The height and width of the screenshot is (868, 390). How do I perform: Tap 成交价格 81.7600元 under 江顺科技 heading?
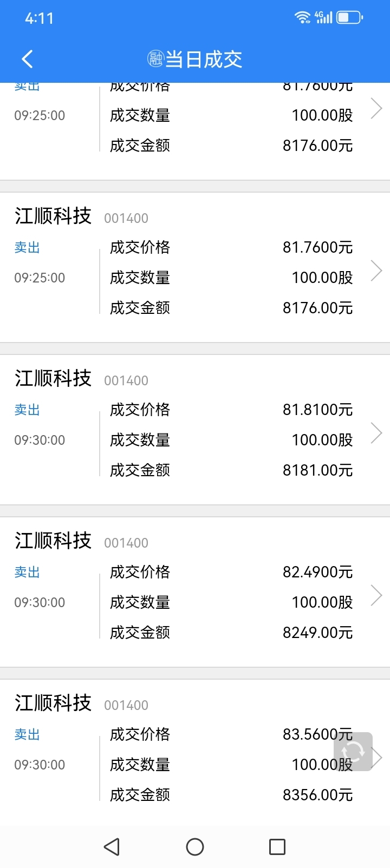[x=231, y=247]
